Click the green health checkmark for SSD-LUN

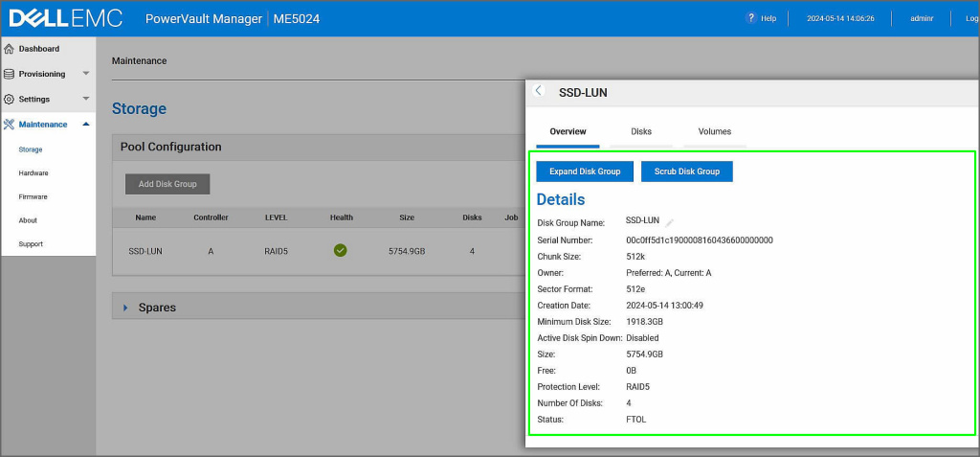tap(341, 251)
